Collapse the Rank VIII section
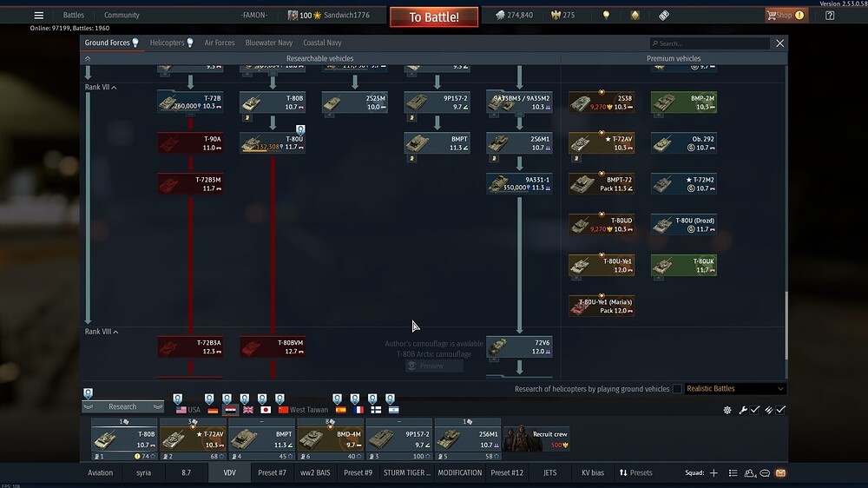 point(115,332)
